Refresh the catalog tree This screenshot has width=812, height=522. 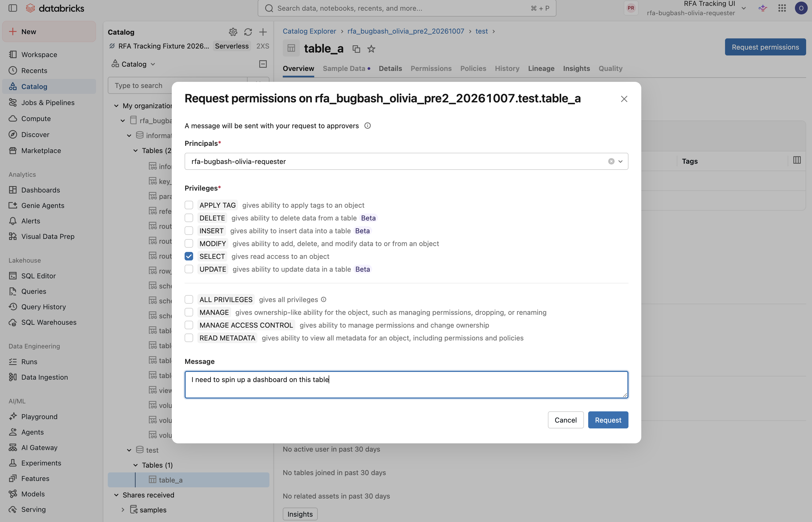(248, 32)
